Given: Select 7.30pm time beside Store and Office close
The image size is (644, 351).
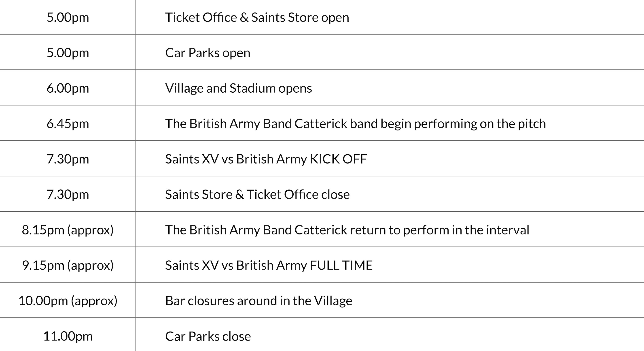Looking at the screenshot, I should click(x=68, y=194).
